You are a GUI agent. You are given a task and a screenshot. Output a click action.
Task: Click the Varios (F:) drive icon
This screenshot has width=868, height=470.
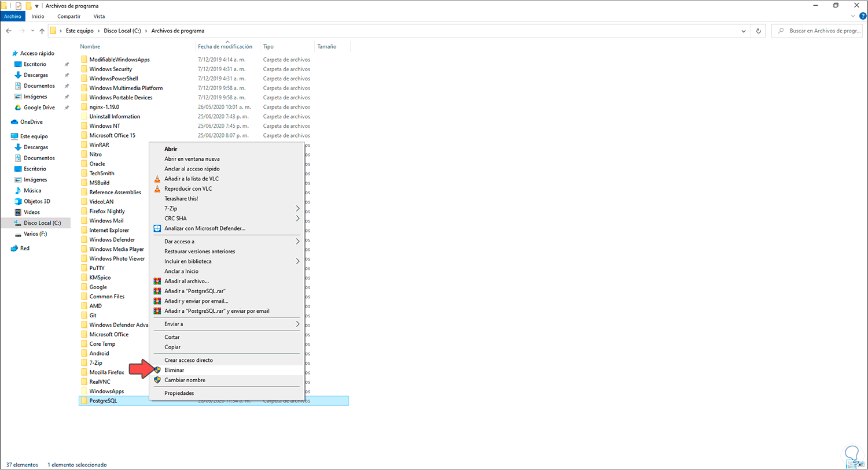(18, 234)
